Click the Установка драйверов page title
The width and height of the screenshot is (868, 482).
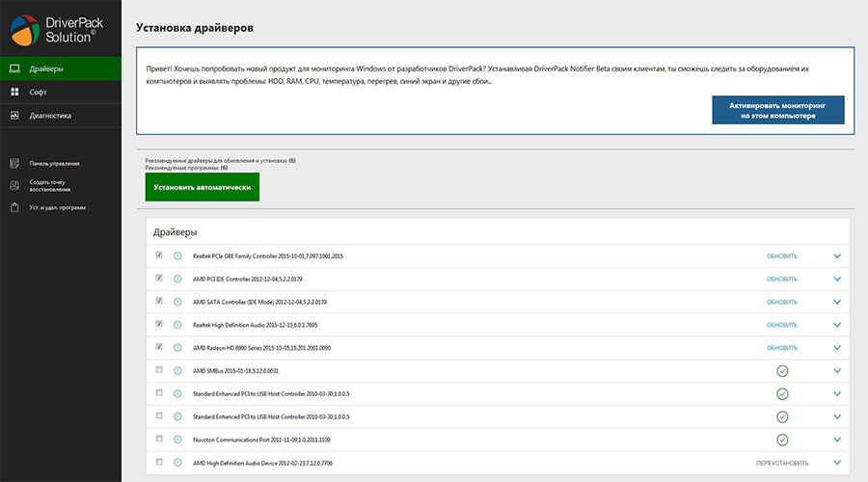point(194,28)
